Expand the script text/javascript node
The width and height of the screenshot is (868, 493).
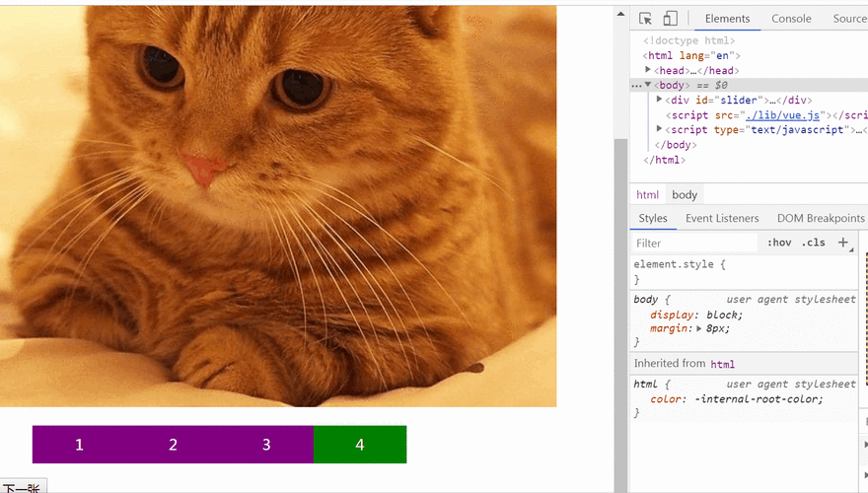point(659,129)
